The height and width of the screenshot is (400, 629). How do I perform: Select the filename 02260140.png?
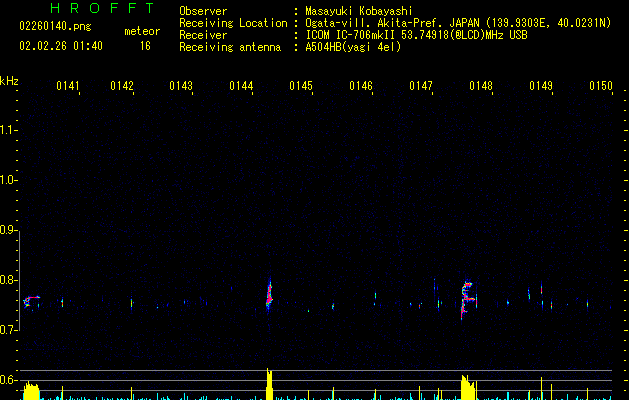click(x=55, y=26)
